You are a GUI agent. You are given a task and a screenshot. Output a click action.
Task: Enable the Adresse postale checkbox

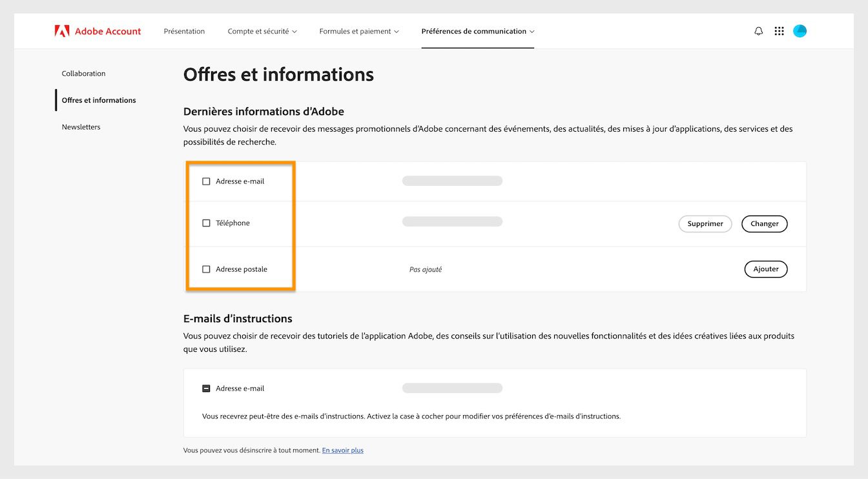point(206,269)
